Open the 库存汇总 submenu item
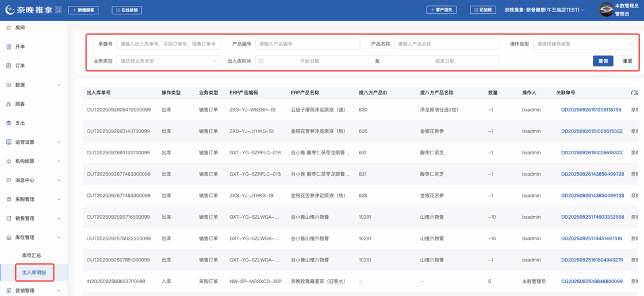 coord(31,256)
